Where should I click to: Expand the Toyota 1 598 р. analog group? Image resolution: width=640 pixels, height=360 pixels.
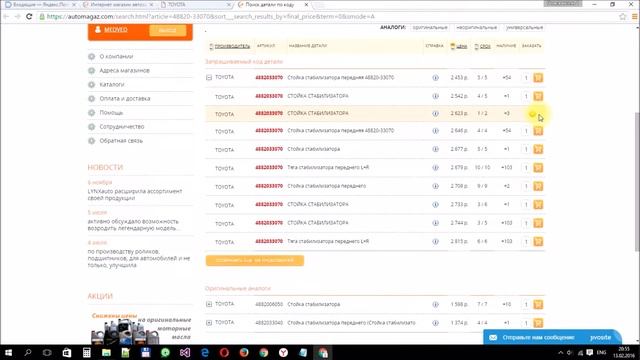(x=209, y=304)
